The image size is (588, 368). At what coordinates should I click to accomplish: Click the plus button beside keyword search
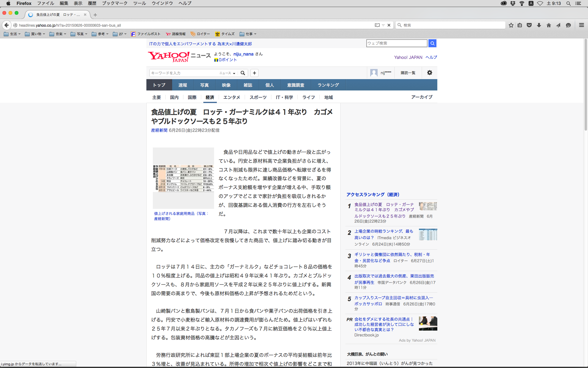254,73
